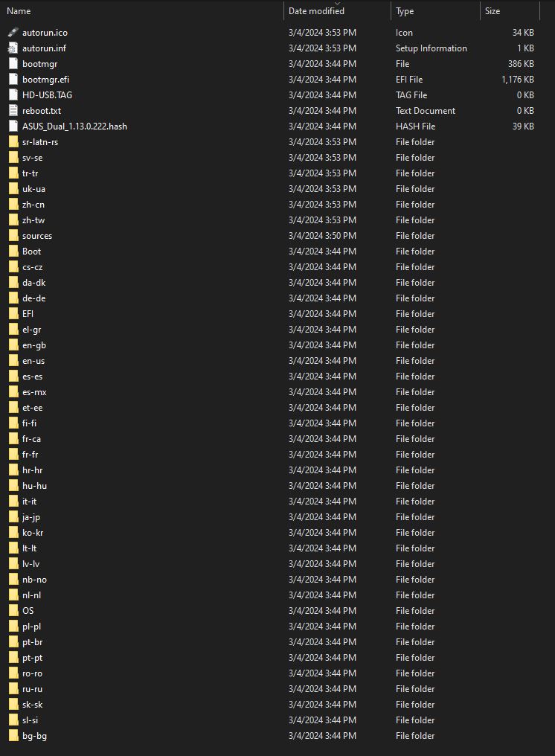Sort by Date modified column header
The width and height of the screenshot is (555, 756).
click(x=316, y=11)
